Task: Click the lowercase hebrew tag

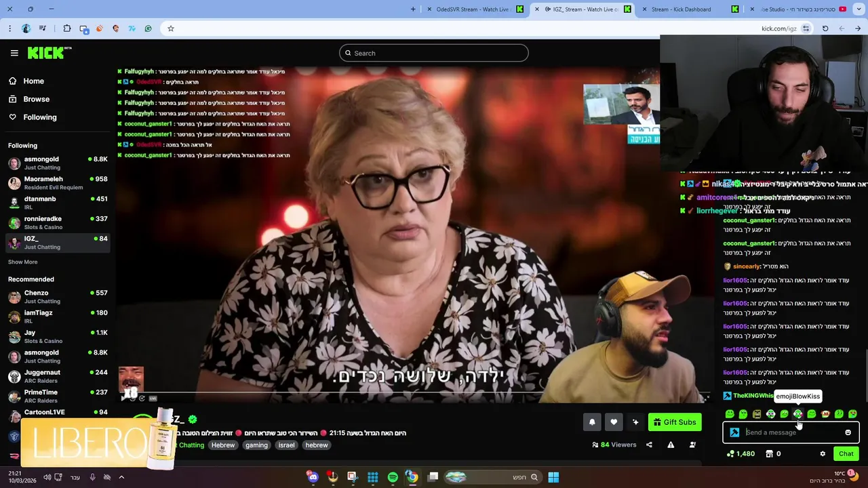Action: click(316, 445)
